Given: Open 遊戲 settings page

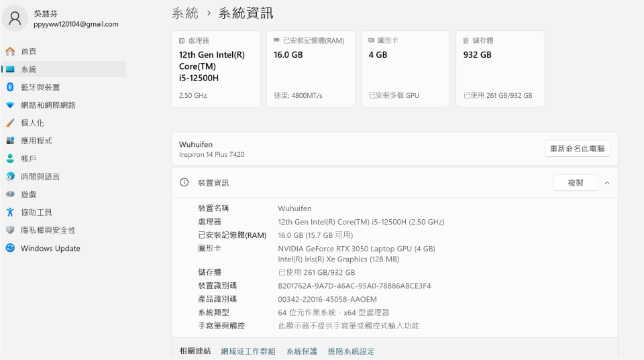Looking at the screenshot, I should tap(64, 194).
